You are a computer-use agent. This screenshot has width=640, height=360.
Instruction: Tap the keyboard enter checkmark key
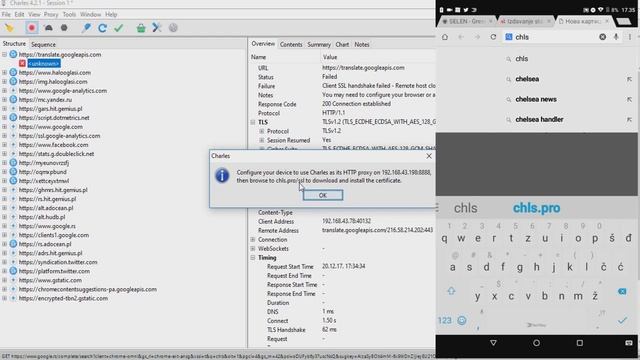622,320
